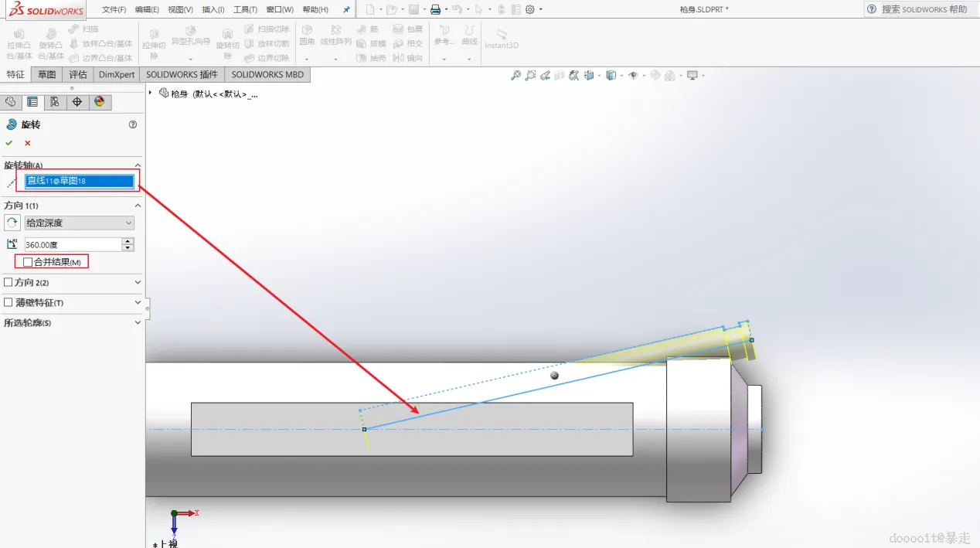Open the ConfigurationManager tab icon
980x548 pixels.
54,102
